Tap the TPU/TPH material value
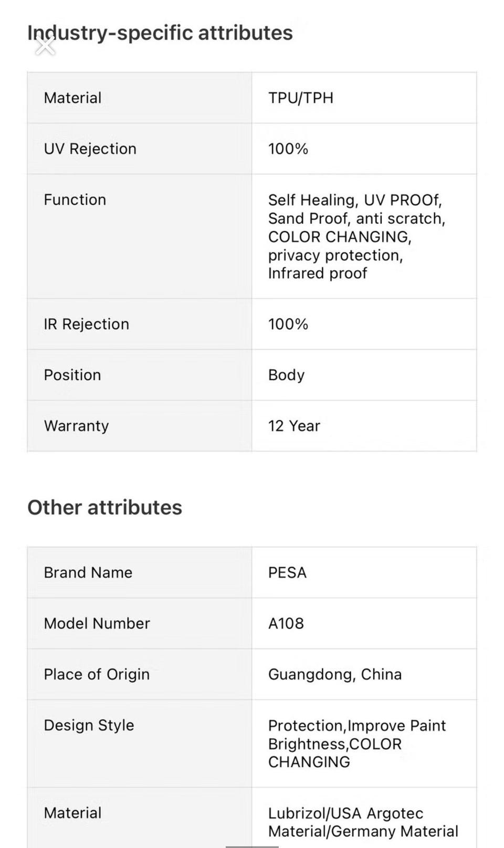504x848 pixels. (x=301, y=98)
